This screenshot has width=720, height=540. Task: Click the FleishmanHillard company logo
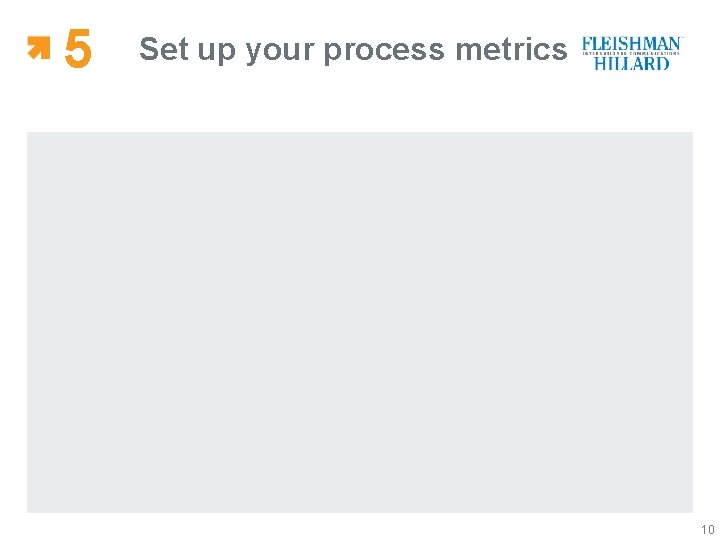point(632,53)
